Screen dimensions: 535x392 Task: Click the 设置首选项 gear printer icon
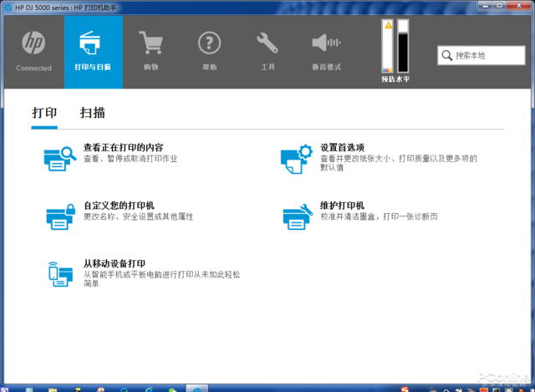pos(297,159)
